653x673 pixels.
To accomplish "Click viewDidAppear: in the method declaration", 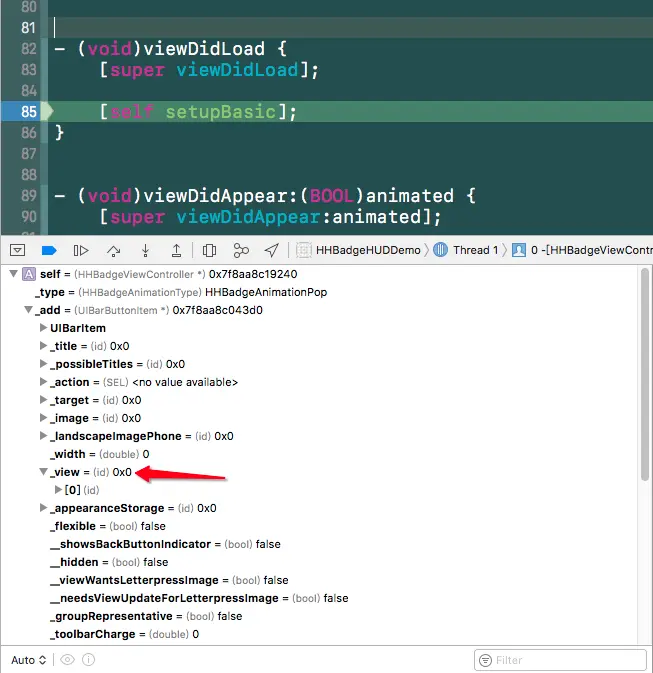I will (x=221, y=196).
